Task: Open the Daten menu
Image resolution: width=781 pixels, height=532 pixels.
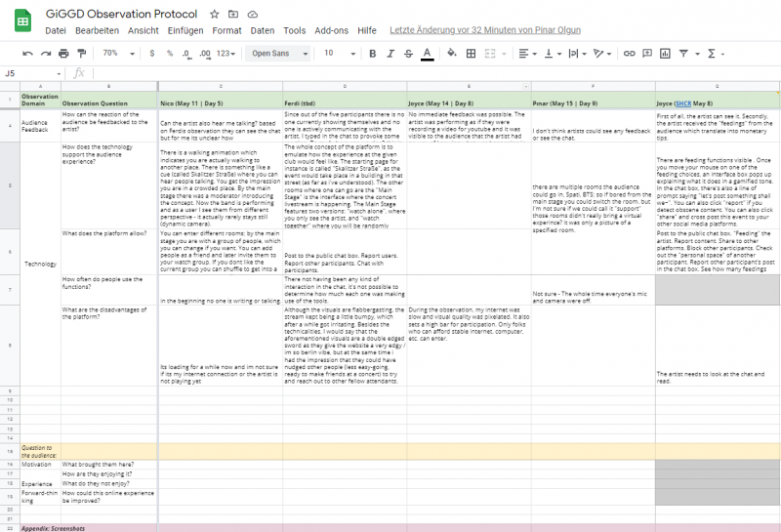Action: 262,30
